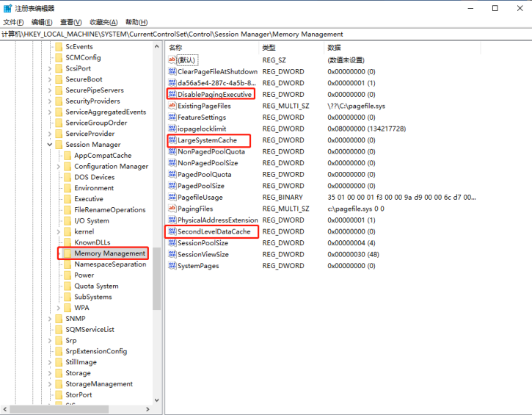The image size is (532, 415).
Task: Click the LargeSystemCache DWORD icon
Action: [x=172, y=140]
